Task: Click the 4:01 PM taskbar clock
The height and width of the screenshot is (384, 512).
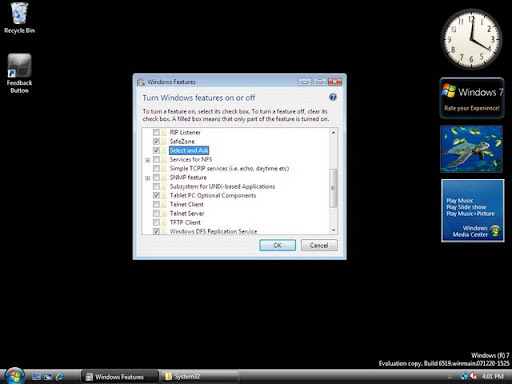Action: pyautogui.click(x=492, y=376)
